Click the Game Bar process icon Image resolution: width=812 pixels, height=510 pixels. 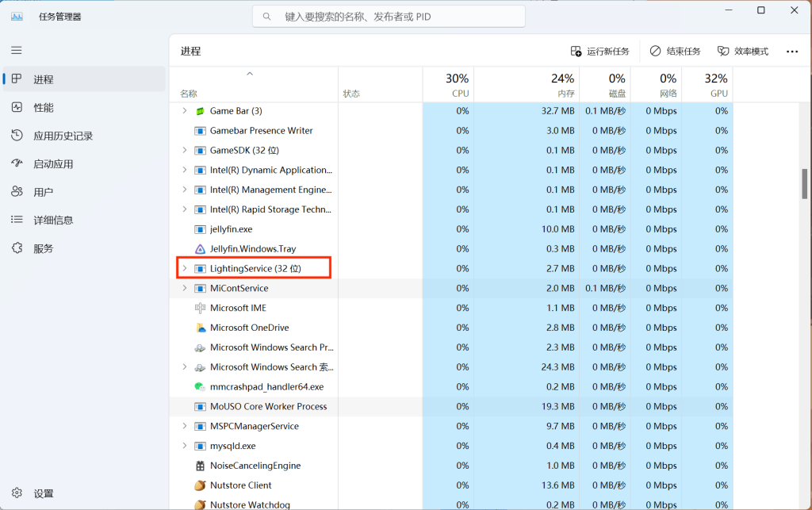200,111
